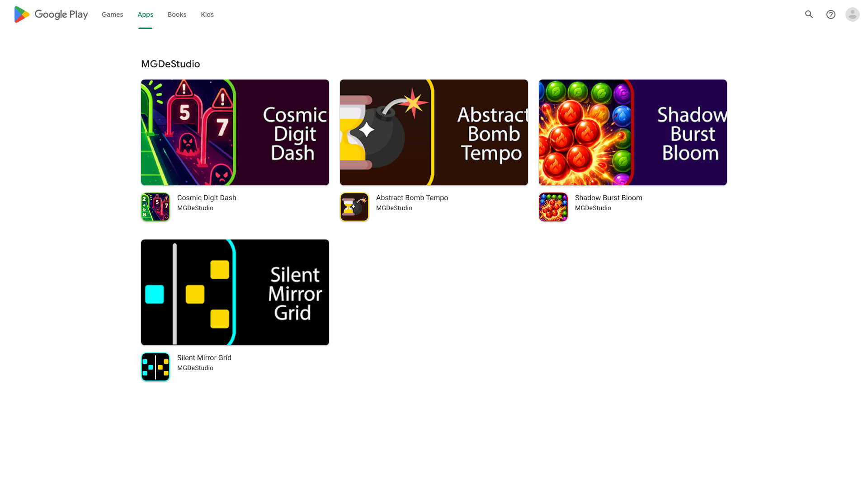Open the Cosmic Digit Dash title link
Image resolution: width=868 pixels, height=488 pixels.
207,197
